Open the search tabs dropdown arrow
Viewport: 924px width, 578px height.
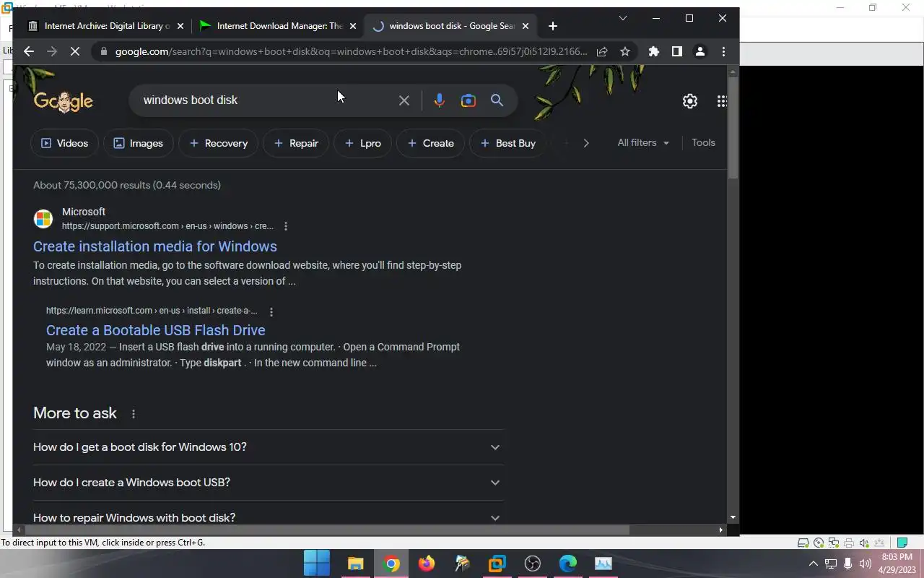click(x=623, y=18)
